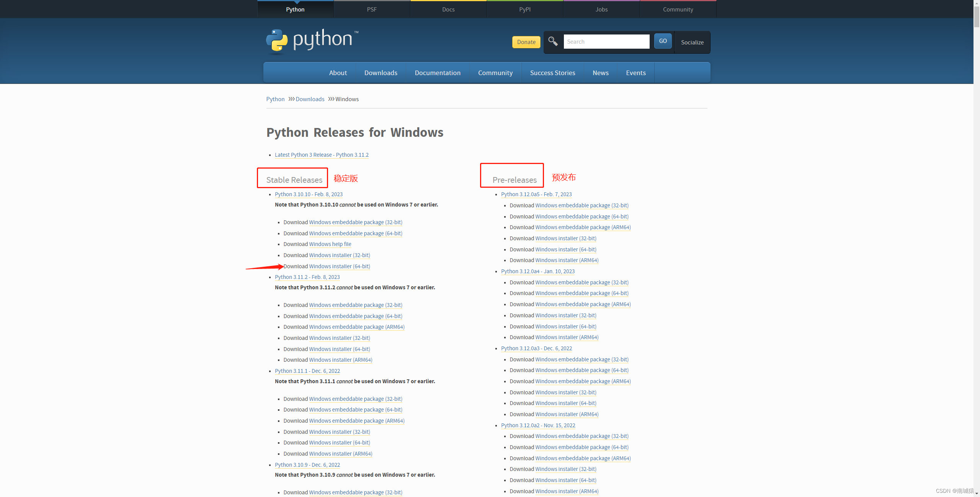This screenshot has width=980, height=497.
Task: Download 3.12.0a2 Windows installer (ARM64)
Action: pos(567,491)
